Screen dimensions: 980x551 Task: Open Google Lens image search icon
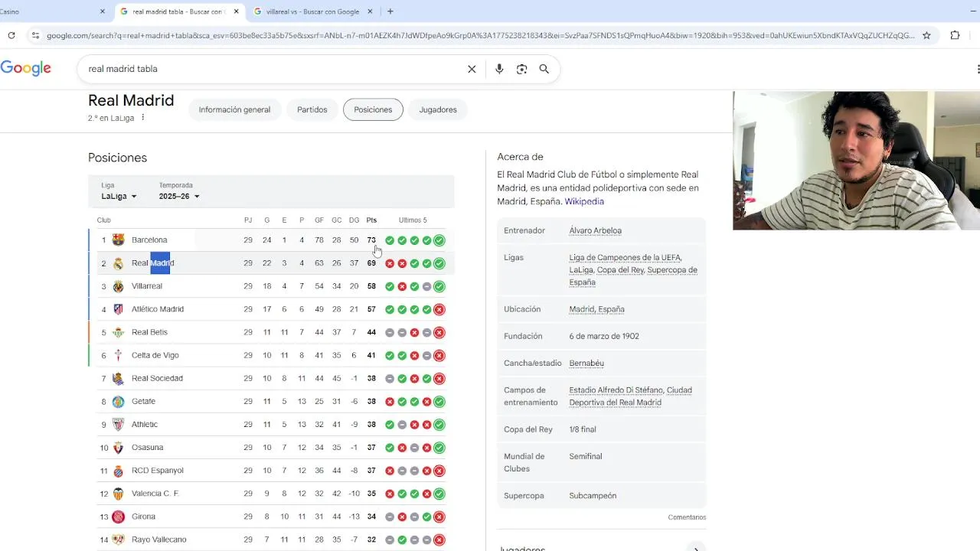point(521,69)
